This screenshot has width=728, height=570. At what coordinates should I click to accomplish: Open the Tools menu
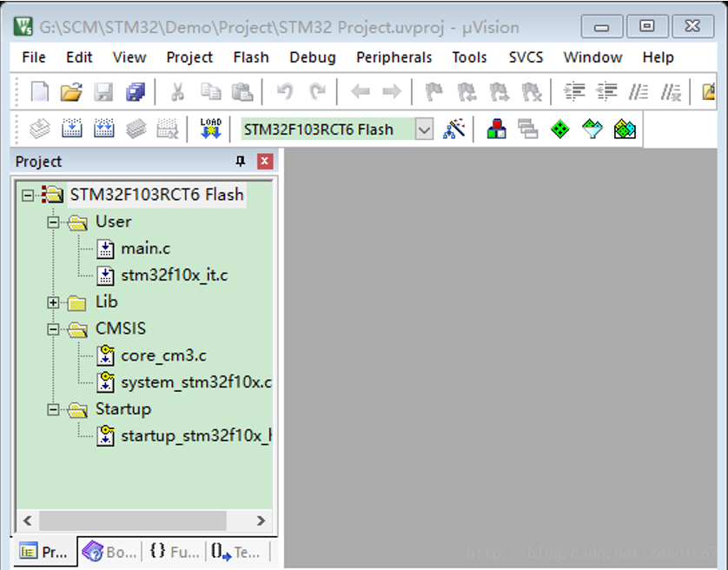click(x=469, y=57)
